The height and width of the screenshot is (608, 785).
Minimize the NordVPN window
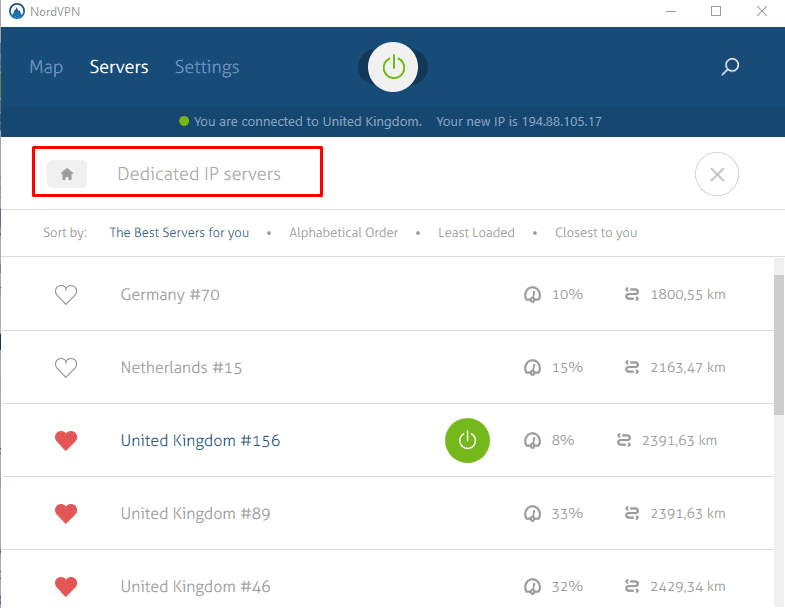pyautogui.click(x=671, y=12)
